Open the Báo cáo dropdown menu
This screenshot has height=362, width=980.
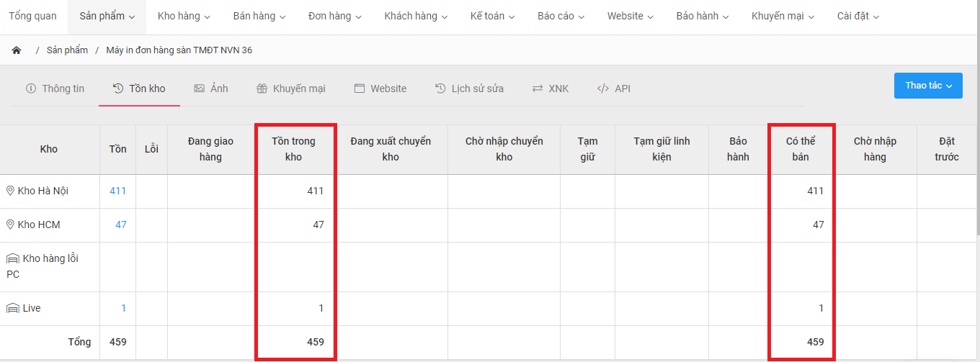[x=561, y=16]
